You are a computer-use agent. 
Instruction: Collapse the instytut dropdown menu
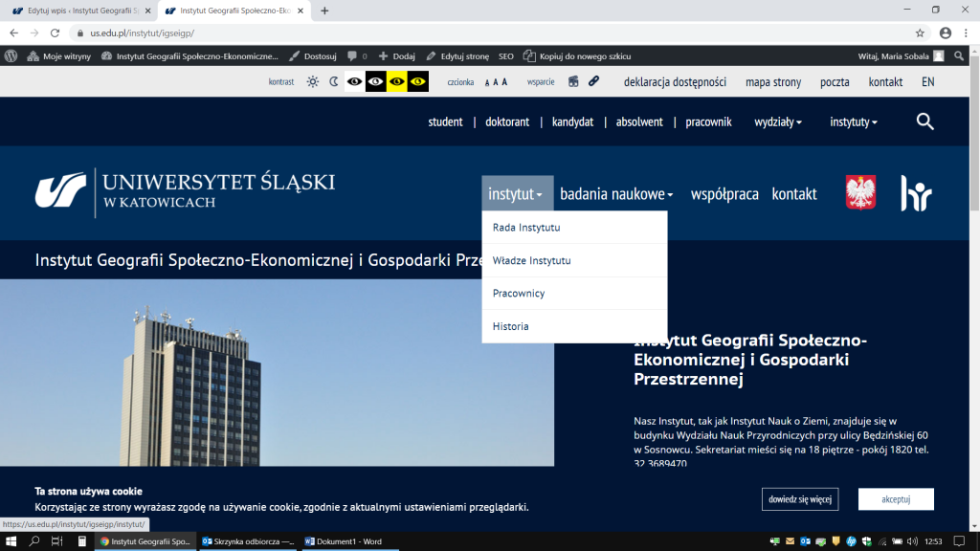pos(516,193)
